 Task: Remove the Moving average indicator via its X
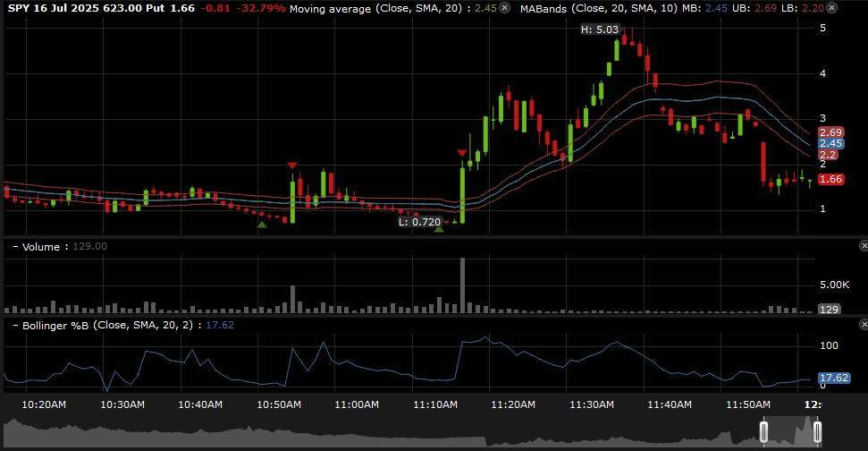tap(504, 8)
